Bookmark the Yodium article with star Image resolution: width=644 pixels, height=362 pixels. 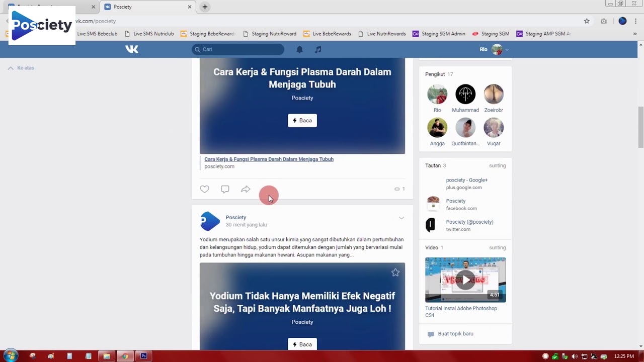click(395, 273)
